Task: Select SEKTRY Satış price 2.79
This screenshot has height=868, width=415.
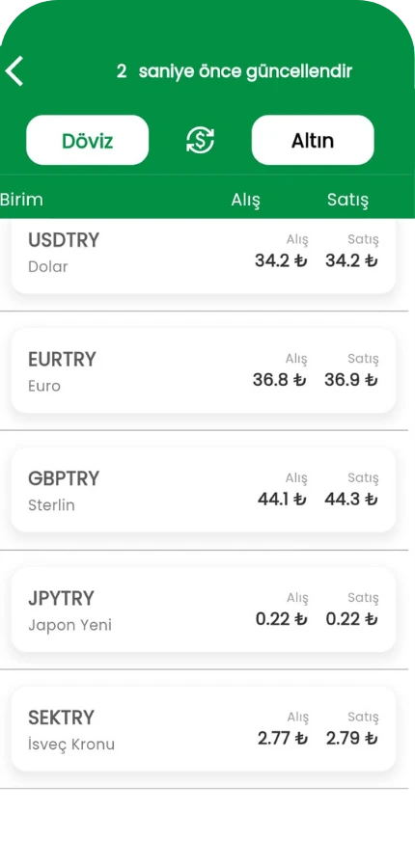Action: point(352,739)
